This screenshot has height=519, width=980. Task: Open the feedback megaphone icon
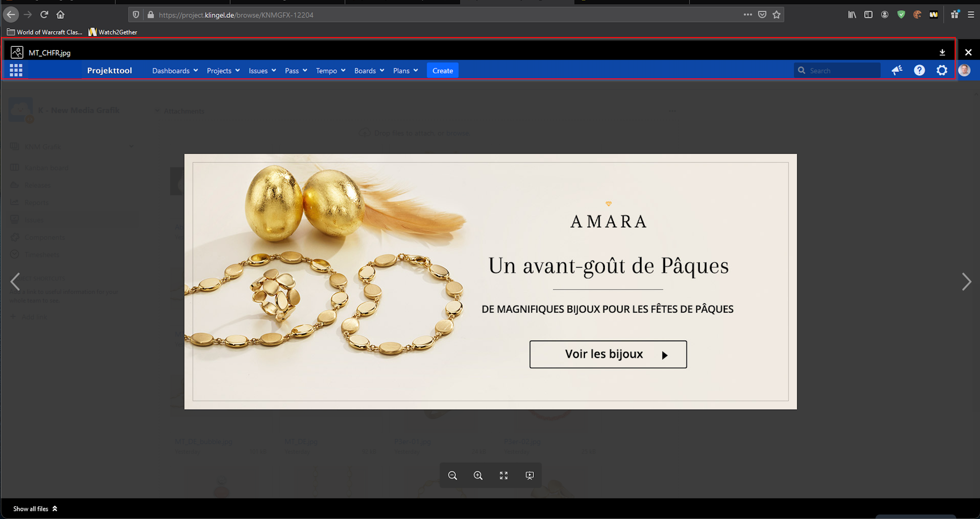(897, 71)
